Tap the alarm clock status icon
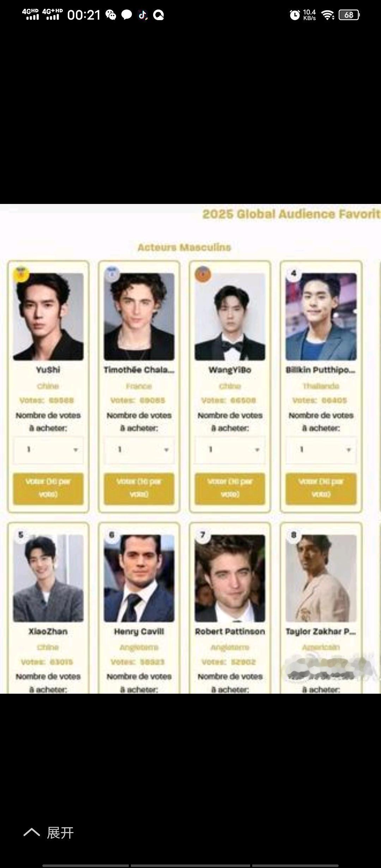 [x=295, y=15]
